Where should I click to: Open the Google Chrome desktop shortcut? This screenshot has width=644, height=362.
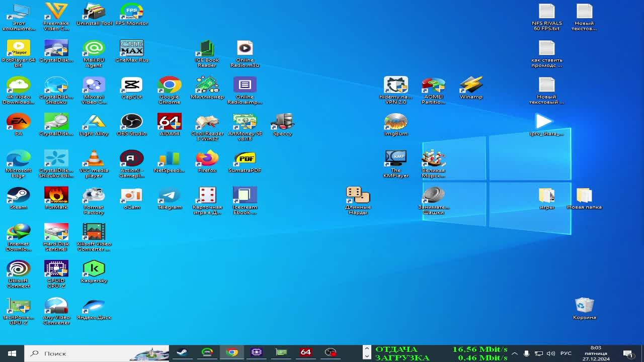pyautogui.click(x=170, y=90)
